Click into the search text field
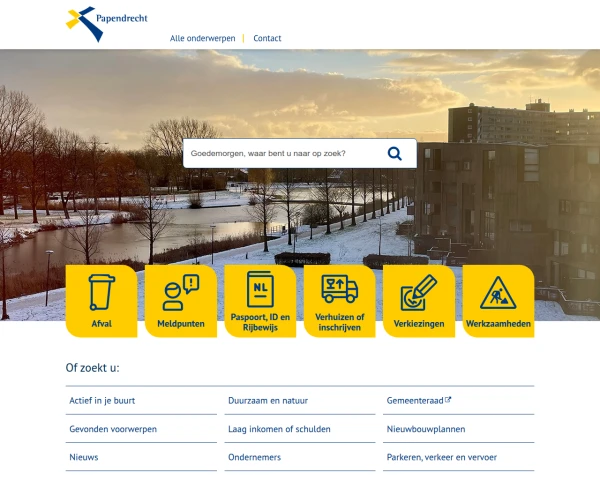This screenshot has height=480, width=600. pos(280,153)
